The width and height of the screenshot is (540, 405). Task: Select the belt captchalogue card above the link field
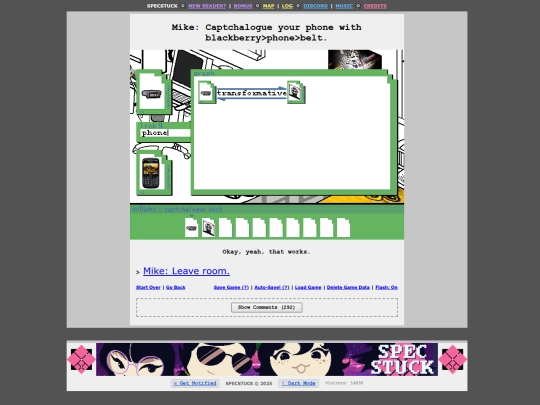(x=153, y=92)
